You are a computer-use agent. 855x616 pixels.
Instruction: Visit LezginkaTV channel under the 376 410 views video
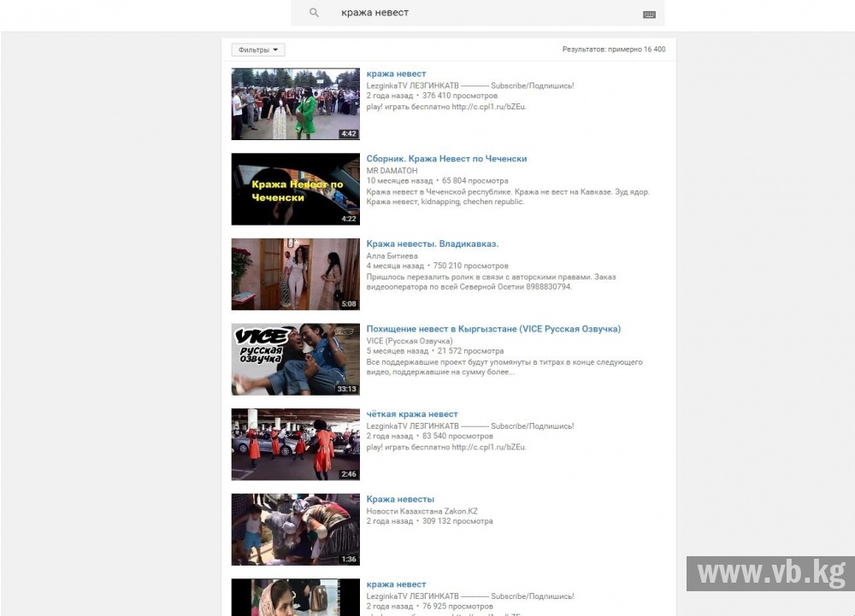click(470, 85)
